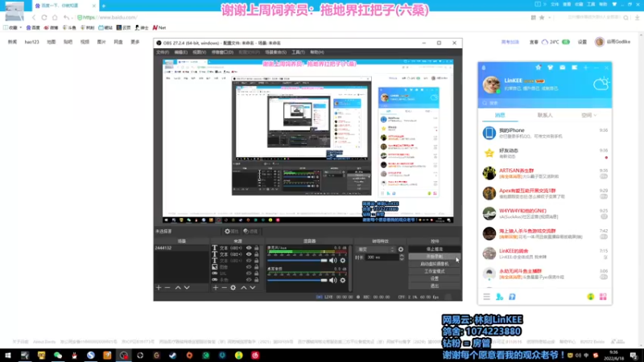Click the QQ search field
The height and width of the screenshot is (362, 644).
pos(545,103)
